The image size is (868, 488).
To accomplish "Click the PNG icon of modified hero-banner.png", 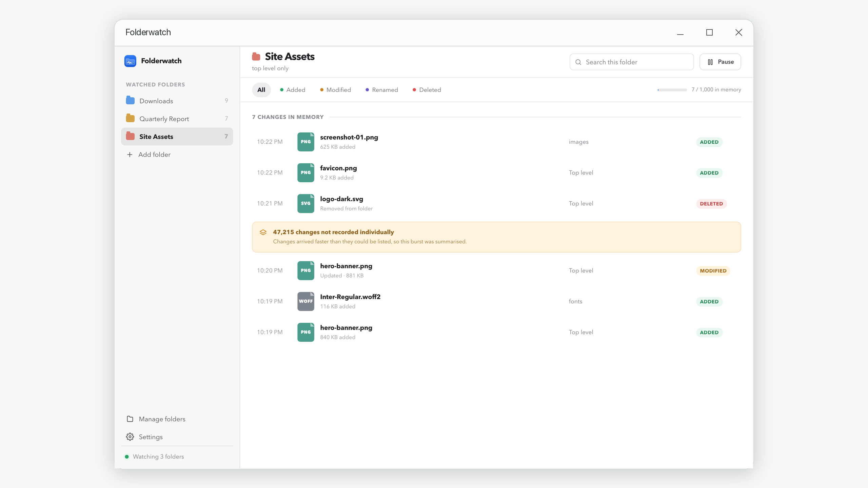I will pyautogui.click(x=306, y=270).
